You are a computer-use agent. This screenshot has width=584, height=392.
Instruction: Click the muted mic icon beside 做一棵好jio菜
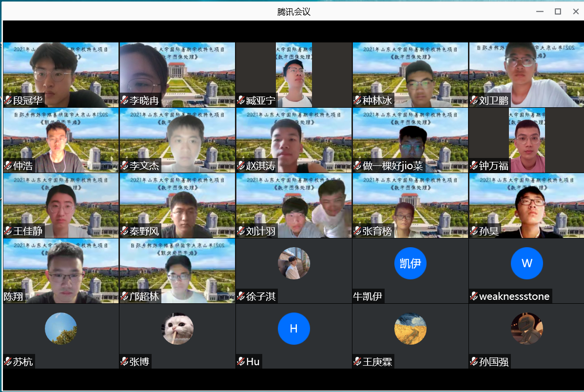pyautogui.click(x=357, y=166)
